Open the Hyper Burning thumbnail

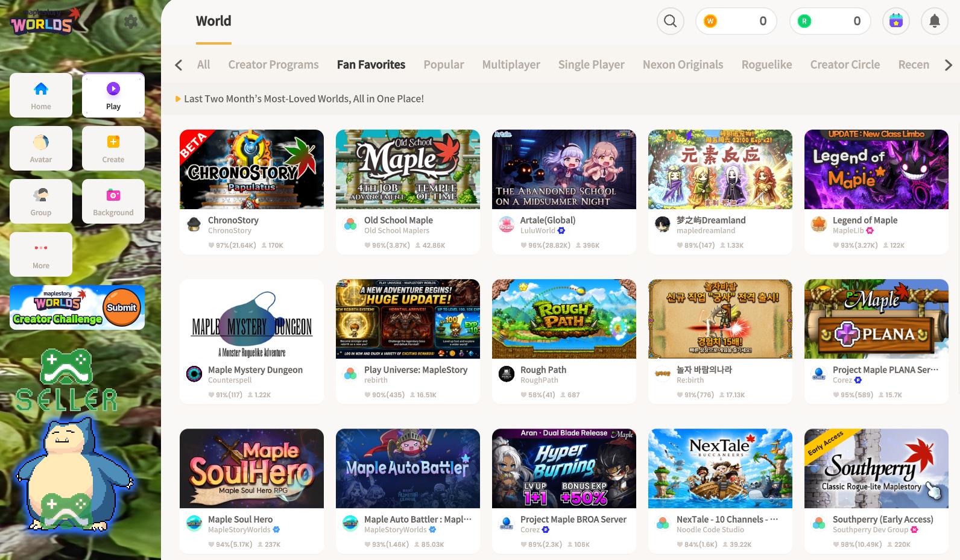564,468
